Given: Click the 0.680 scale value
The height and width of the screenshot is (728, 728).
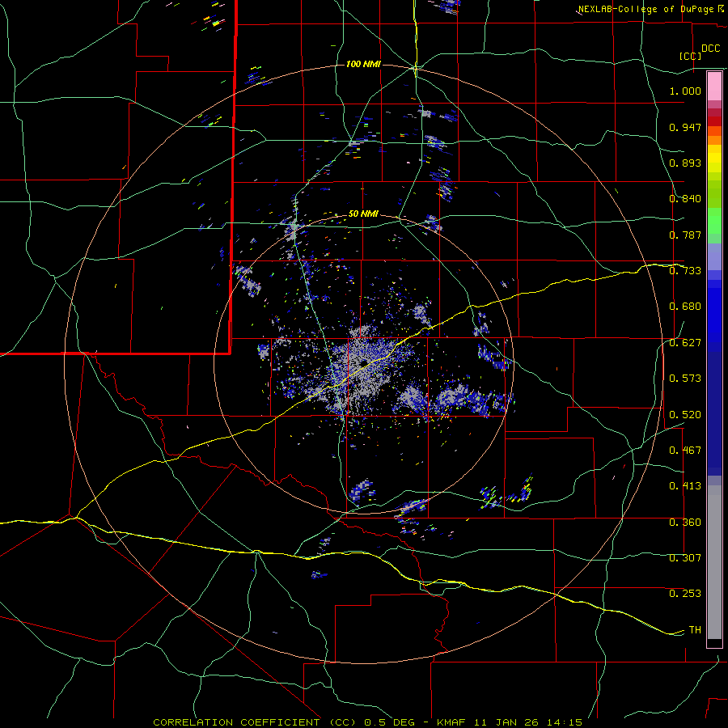Looking at the screenshot, I should coord(685,307).
